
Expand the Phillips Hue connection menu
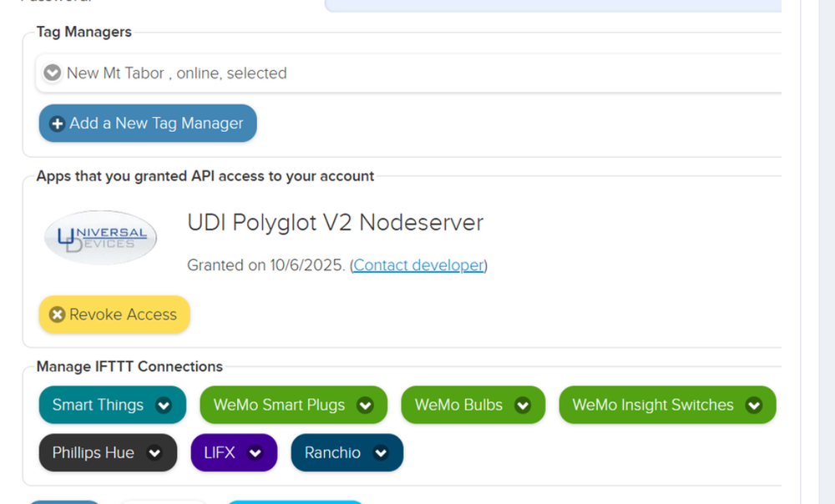pyautogui.click(x=108, y=453)
